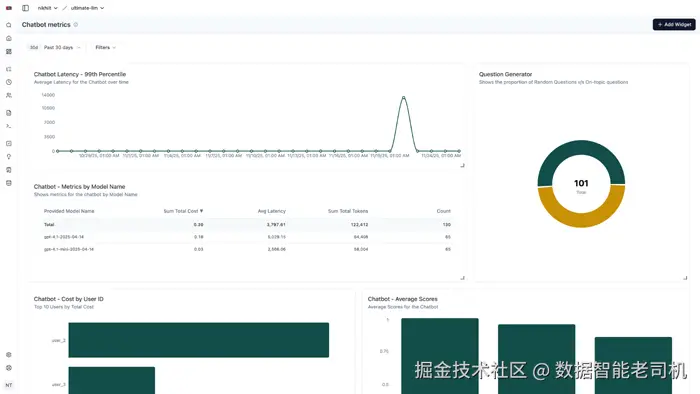Click user_2 cost bar
The width and height of the screenshot is (700, 394).
click(x=199, y=340)
